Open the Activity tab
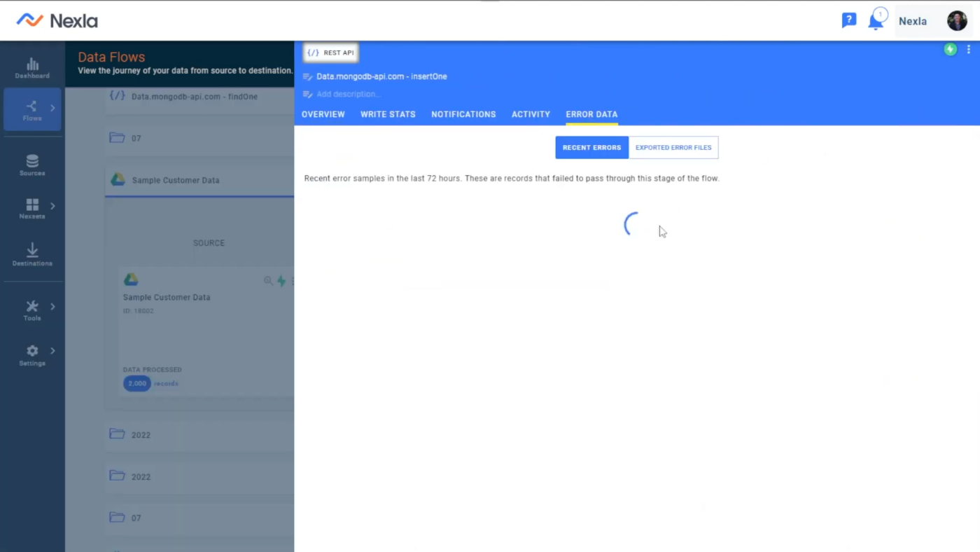Viewport: 980px width, 552px height. 531,114
